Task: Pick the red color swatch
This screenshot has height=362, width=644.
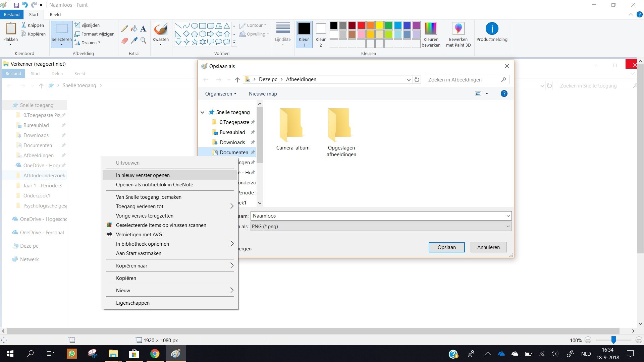Action: (x=361, y=25)
